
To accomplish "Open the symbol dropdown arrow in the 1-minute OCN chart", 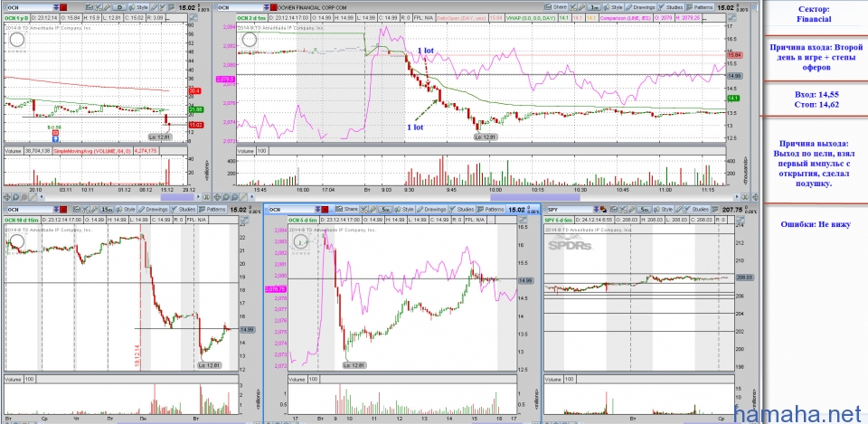I will [x=266, y=7].
